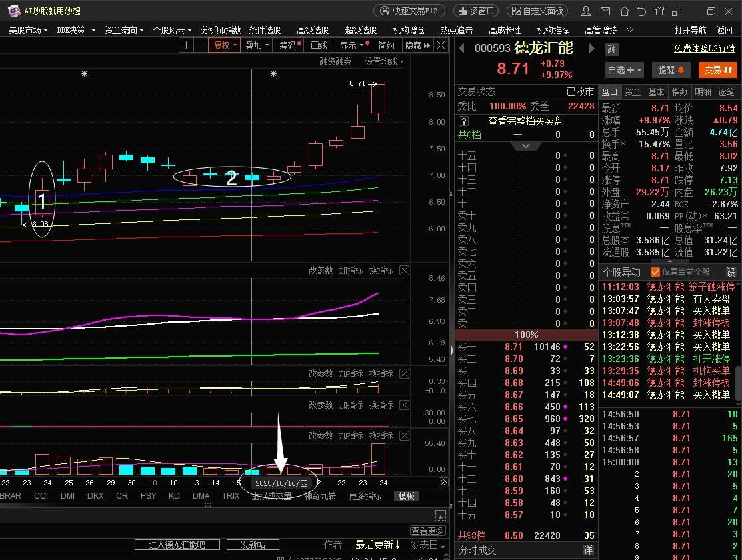Click 隐藏 to hide side panel
This screenshot has width=742, height=560.
coord(418,45)
